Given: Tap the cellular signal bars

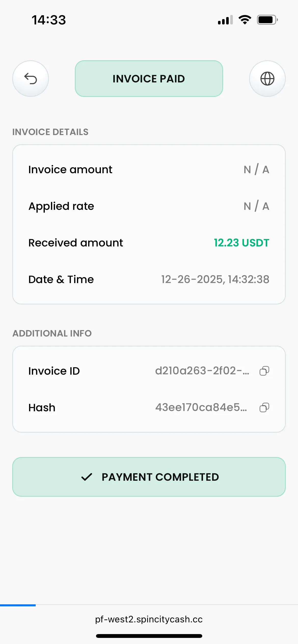Looking at the screenshot, I should (x=225, y=20).
